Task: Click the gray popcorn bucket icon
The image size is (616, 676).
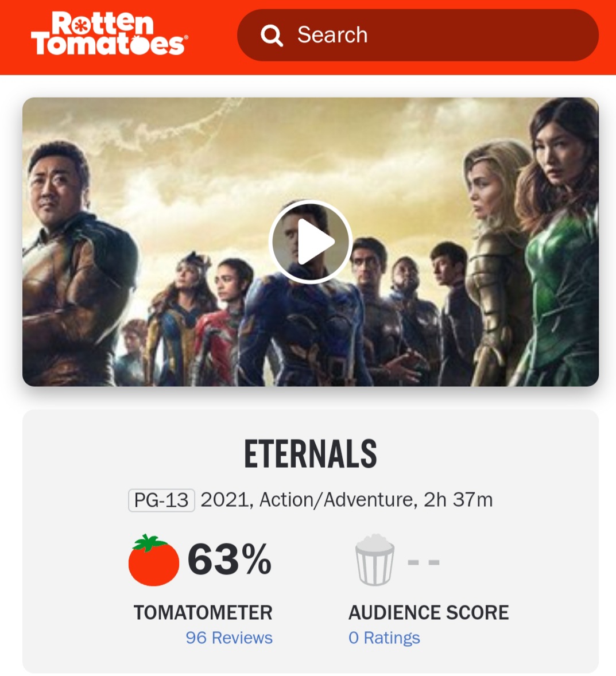Action: click(375, 560)
